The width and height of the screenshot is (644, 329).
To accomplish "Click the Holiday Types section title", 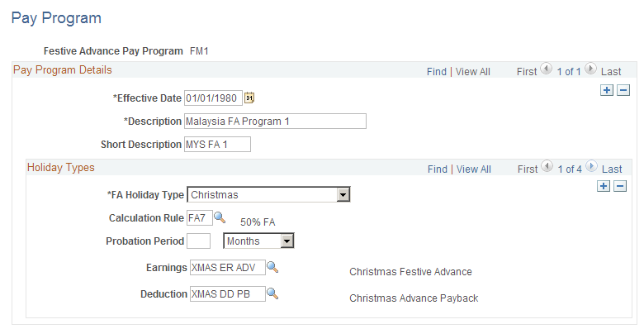I will point(61,167).
